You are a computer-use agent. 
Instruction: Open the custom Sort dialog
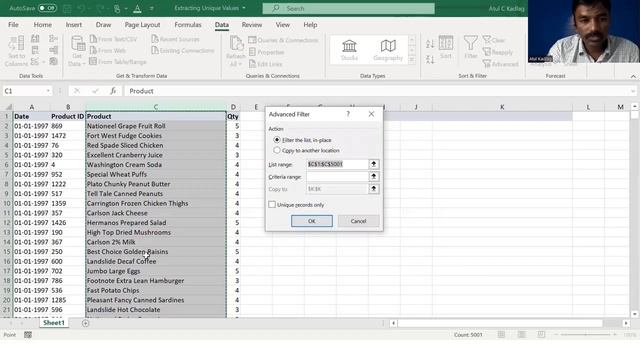446,47
